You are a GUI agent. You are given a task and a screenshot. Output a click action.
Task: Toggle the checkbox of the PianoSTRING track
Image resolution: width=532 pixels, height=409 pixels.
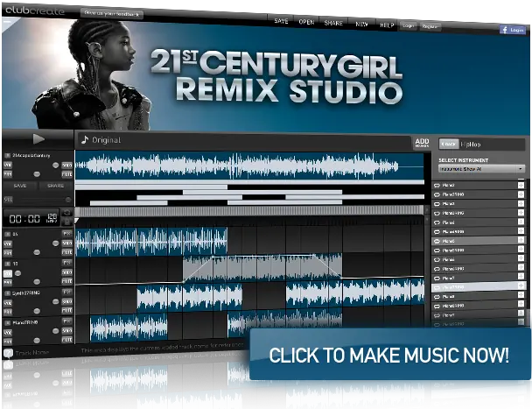click(x=8, y=322)
